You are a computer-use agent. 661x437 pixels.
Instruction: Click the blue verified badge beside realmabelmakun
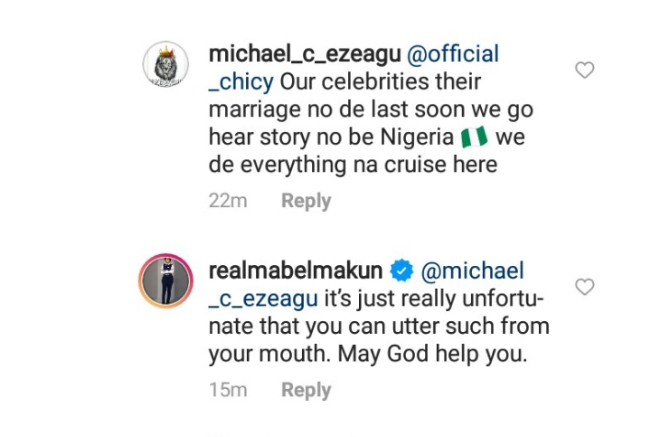(402, 272)
